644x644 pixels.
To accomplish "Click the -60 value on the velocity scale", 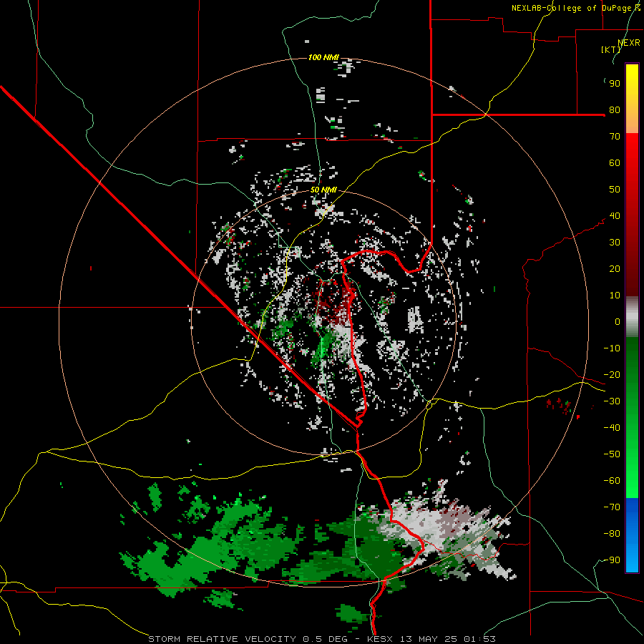I will point(612,481).
